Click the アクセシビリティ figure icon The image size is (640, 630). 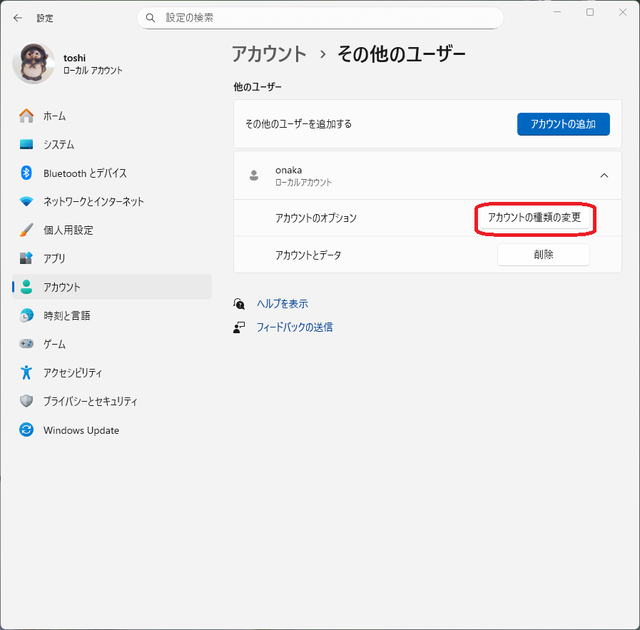click(x=27, y=373)
